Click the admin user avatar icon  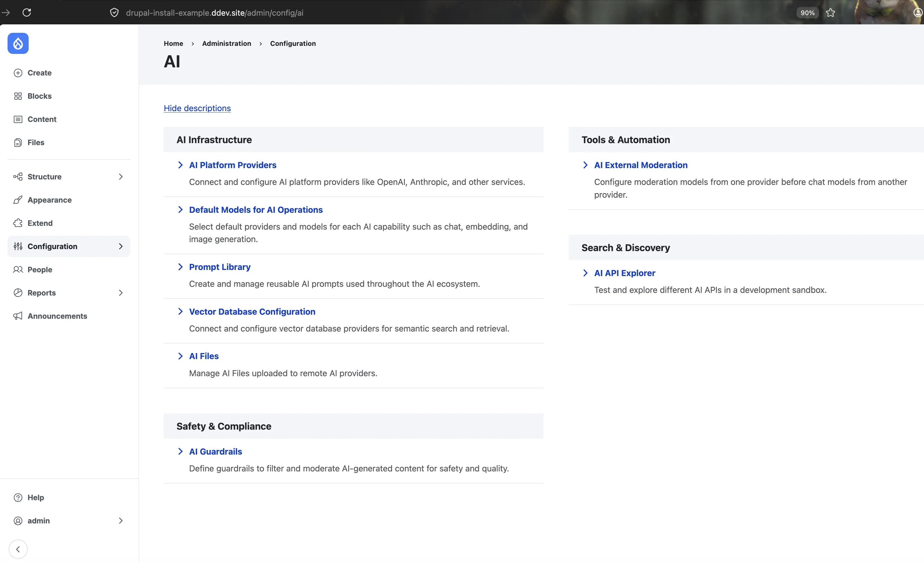(18, 521)
